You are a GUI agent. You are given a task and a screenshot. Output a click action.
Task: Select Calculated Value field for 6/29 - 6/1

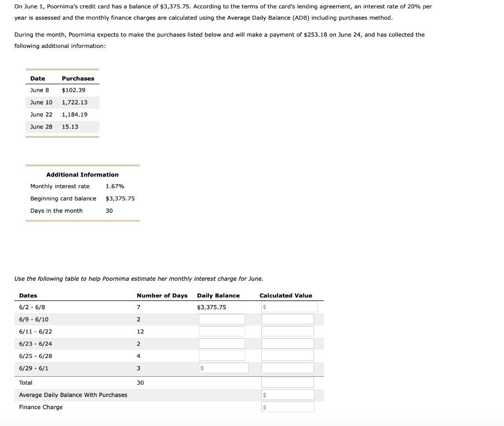tap(287, 368)
